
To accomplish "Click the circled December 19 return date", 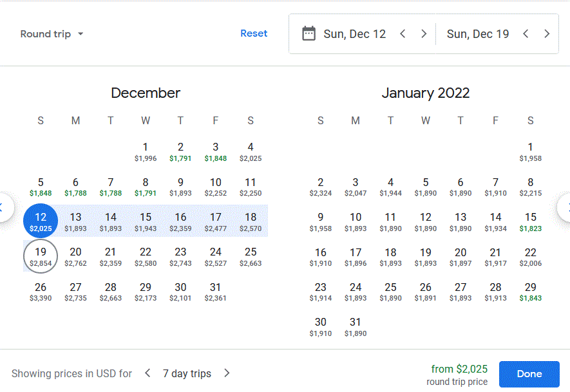I will click(41, 256).
